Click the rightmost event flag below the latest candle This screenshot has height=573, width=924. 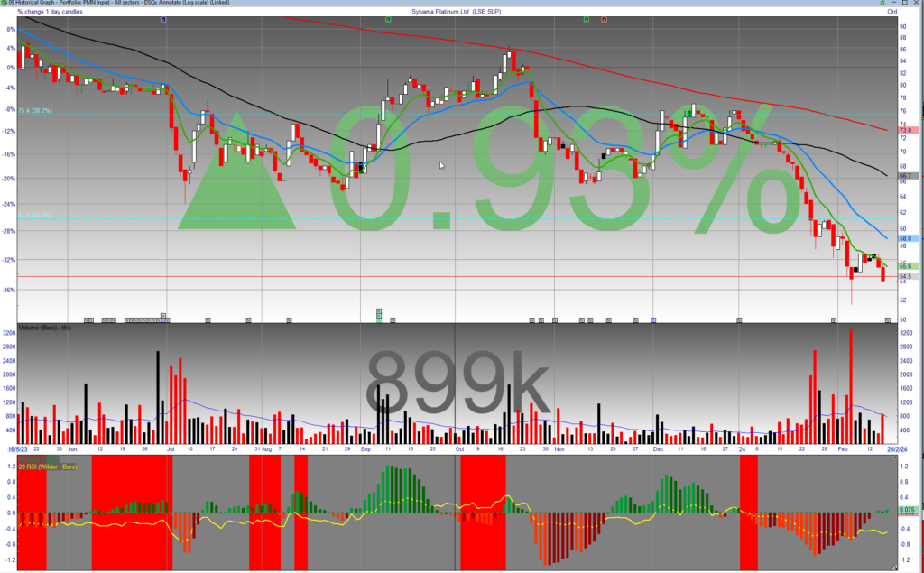pos(888,319)
